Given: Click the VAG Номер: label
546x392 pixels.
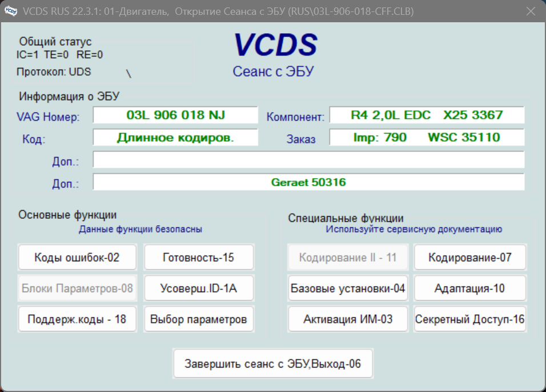Looking at the screenshot, I should coord(48,117).
